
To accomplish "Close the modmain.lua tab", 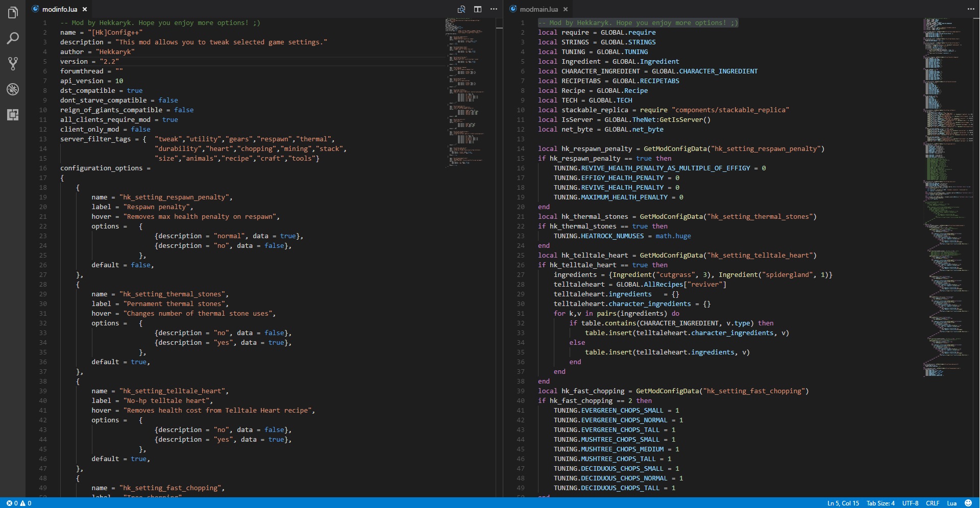I will coord(566,9).
